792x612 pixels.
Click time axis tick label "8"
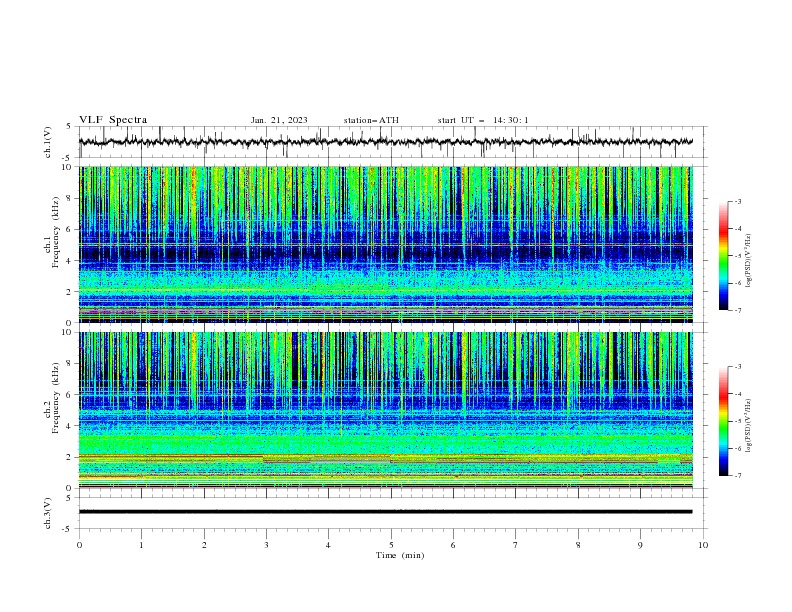click(x=578, y=545)
